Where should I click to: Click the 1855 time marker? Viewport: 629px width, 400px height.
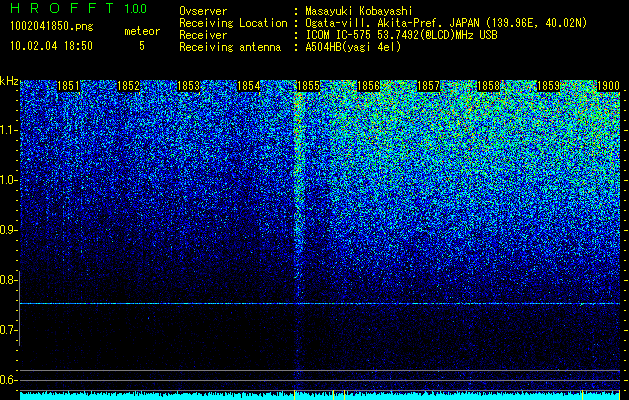click(308, 86)
